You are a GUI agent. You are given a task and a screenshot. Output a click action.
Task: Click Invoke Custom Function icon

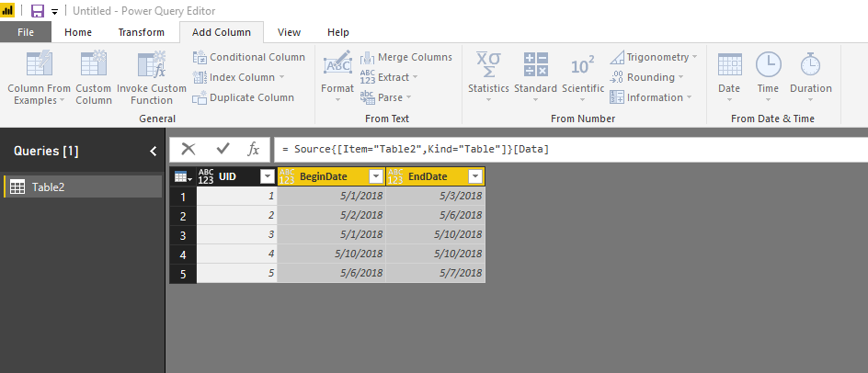coord(151,63)
